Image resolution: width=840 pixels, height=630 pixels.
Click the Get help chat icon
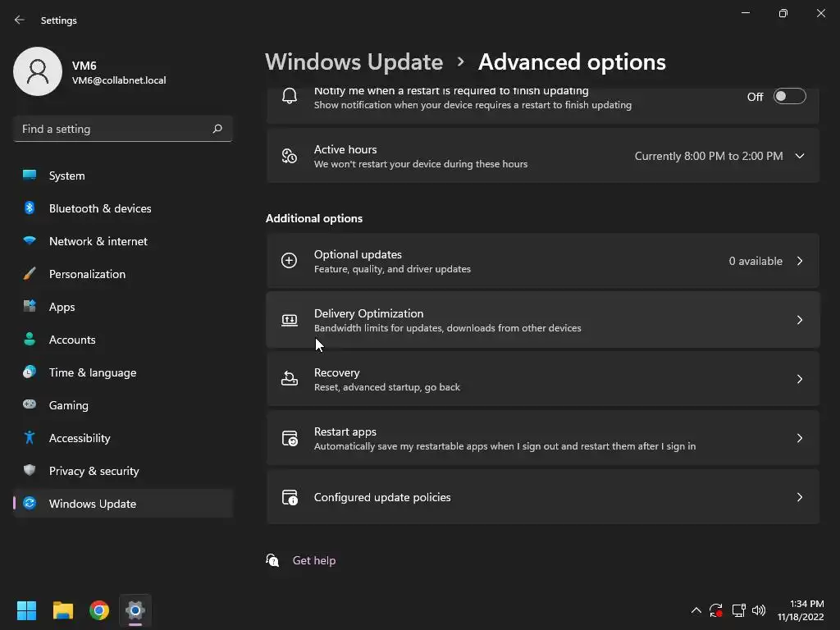pos(272,560)
